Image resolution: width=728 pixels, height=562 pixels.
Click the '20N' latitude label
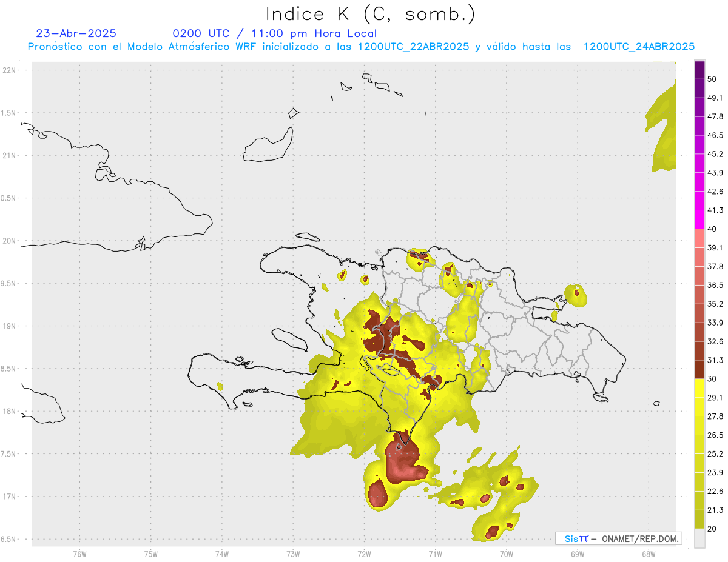tap(10, 241)
